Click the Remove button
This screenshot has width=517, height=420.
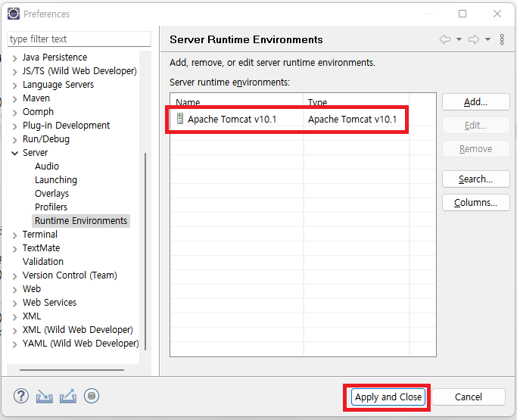click(476, 148)
